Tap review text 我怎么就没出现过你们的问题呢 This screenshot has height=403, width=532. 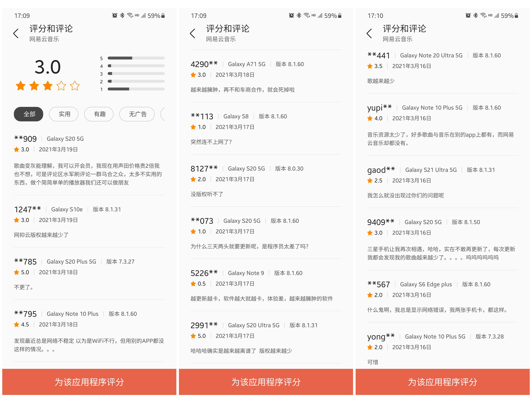405,195
